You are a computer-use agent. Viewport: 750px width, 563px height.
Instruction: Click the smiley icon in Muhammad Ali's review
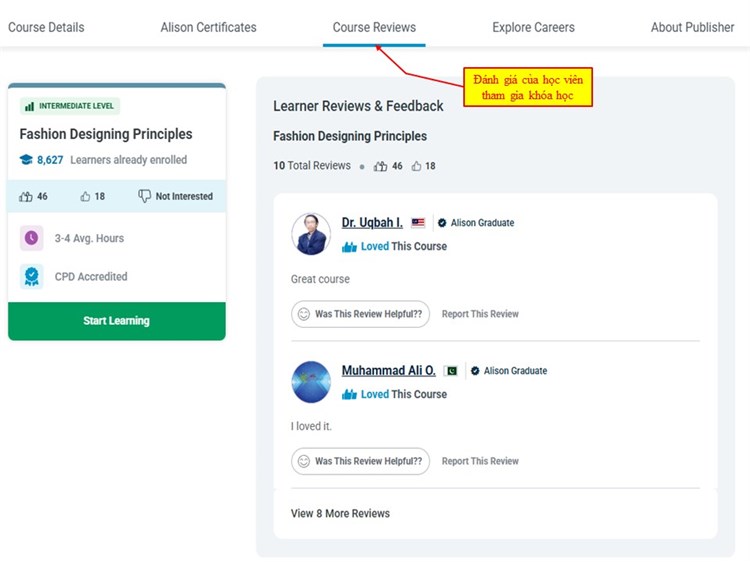tap(303, 461)
